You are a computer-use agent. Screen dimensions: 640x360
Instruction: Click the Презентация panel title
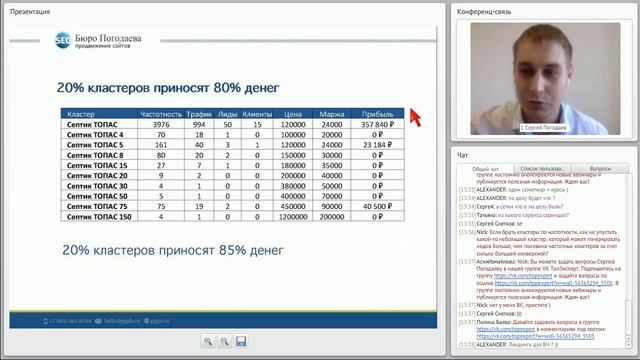30,12
